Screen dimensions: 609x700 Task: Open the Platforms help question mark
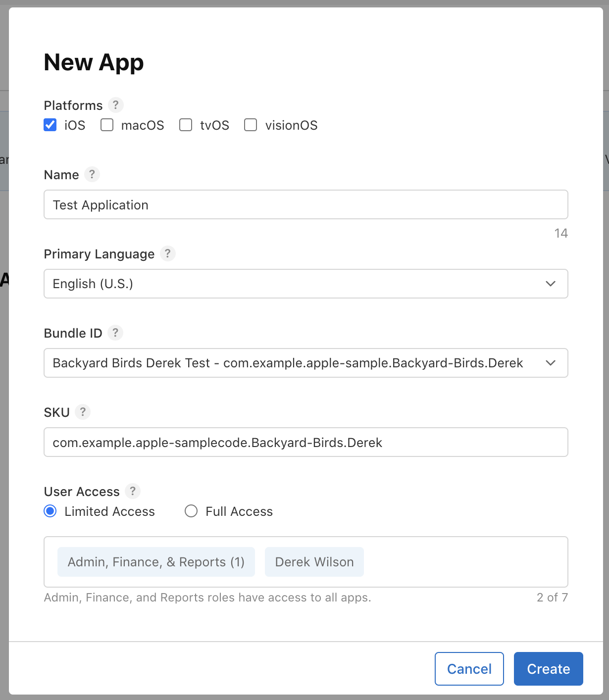tap(115, 105)
